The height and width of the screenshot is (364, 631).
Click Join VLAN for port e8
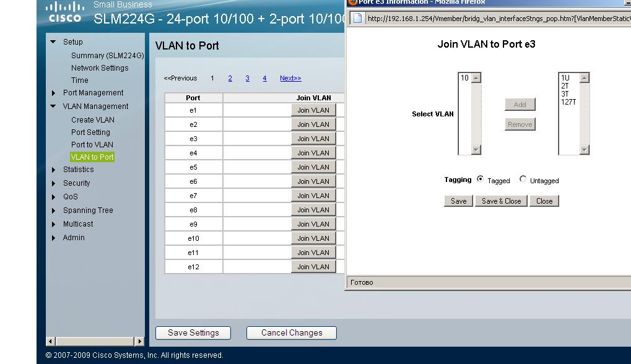tap(313, 210)
